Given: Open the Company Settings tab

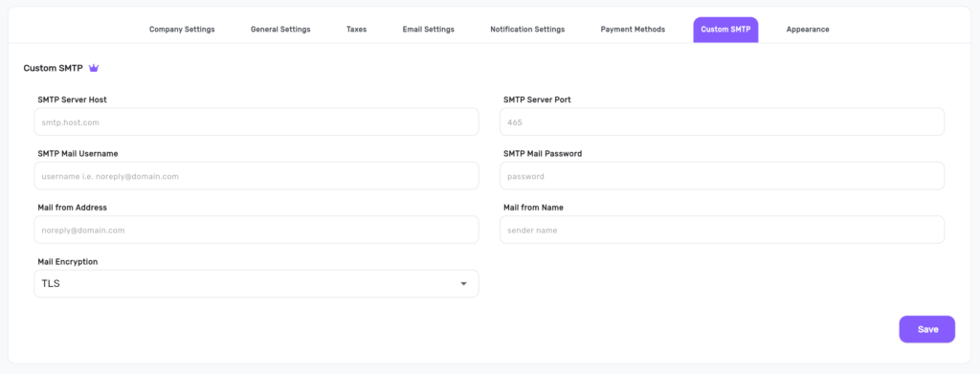Looking at the screenshot, I should [182, 30].
